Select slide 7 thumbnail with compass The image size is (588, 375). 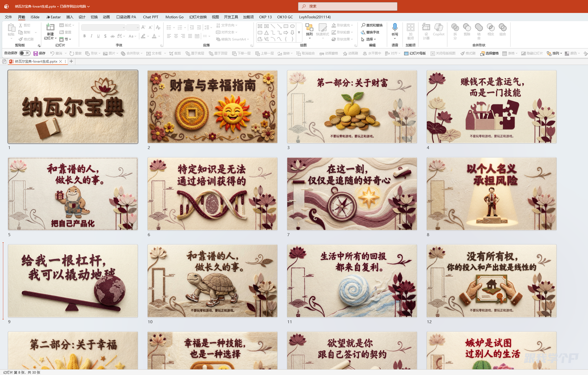pyautogui.click(x=352, y=194)
